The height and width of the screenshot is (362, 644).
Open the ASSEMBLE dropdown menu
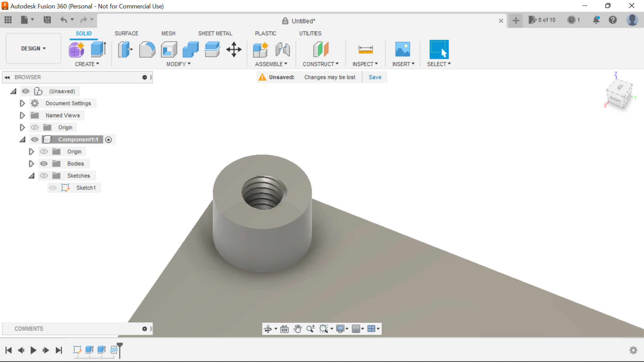[271, 64]
